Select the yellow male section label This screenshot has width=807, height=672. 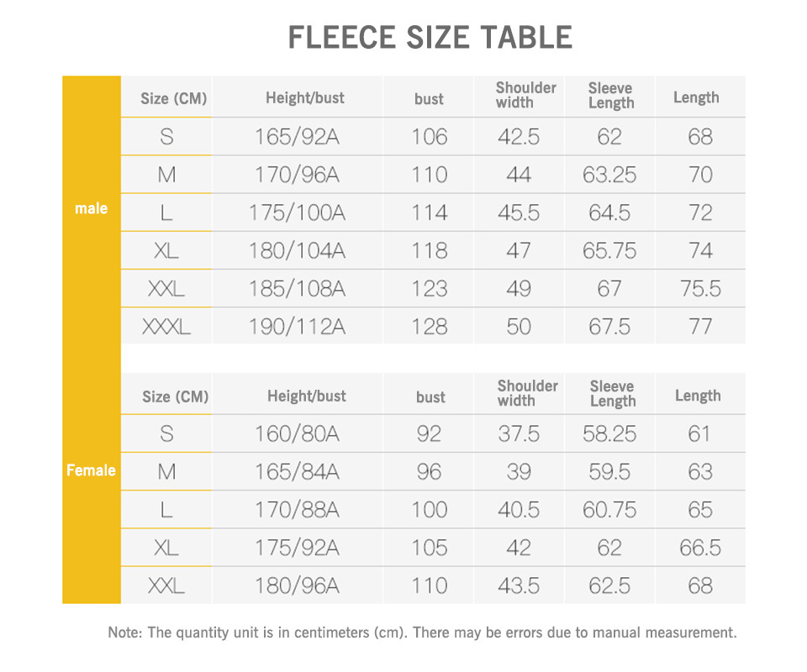coord(91,208)
